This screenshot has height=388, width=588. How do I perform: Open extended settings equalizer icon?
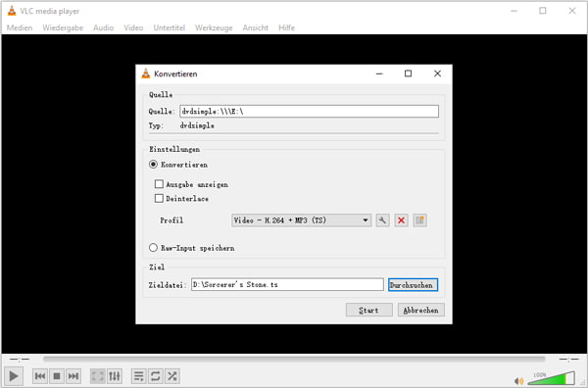(115, 376)
